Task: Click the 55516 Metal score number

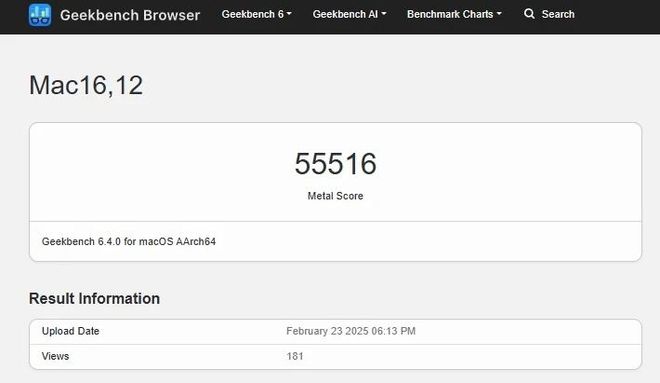Action: click(335, 164)
